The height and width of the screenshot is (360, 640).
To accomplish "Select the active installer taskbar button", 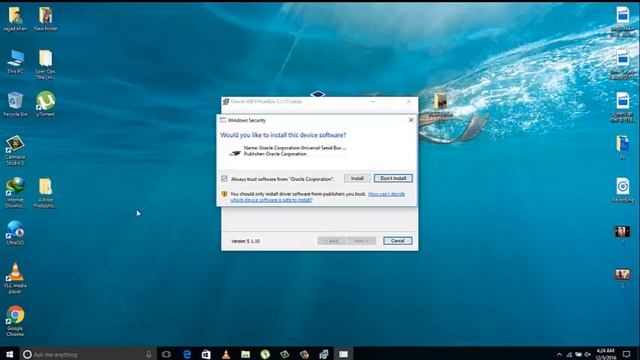I will click(x=343, y=354).
